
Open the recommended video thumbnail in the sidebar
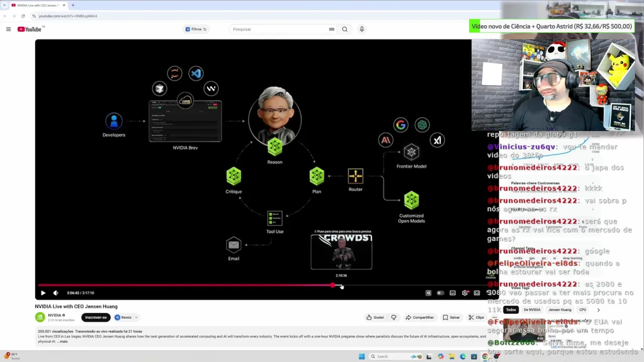pyautogui.click(x=524, y=330)
